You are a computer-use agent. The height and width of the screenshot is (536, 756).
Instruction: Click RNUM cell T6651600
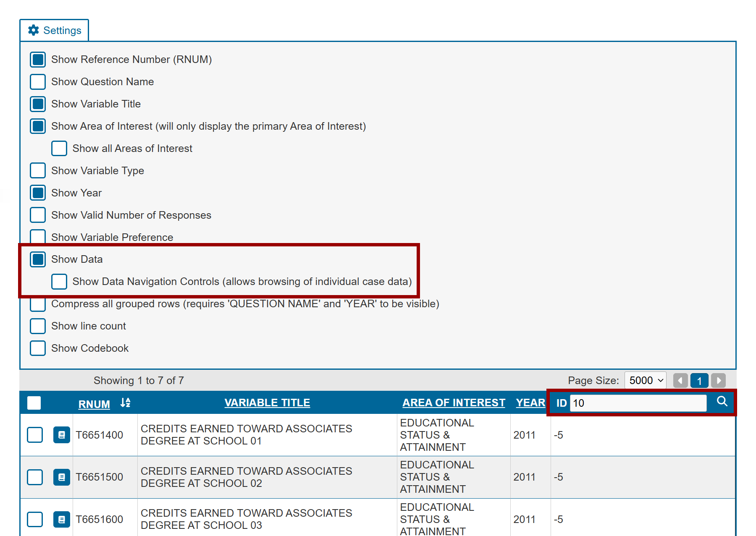click(100, 520)
